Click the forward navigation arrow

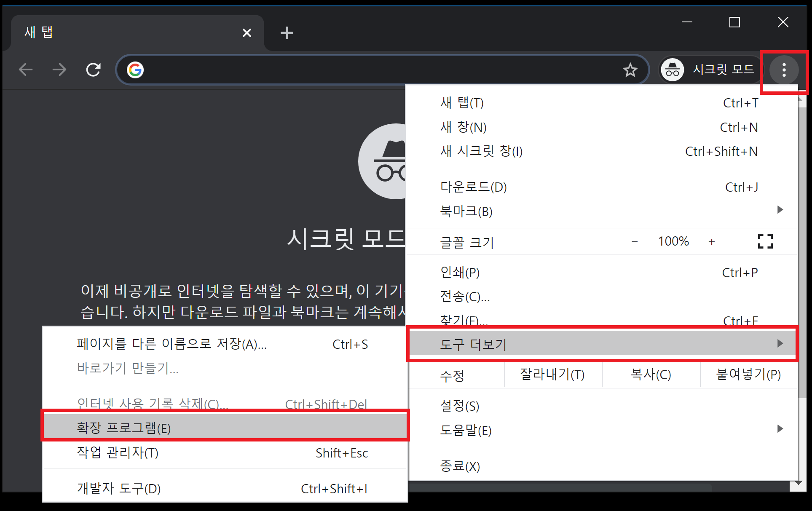[x=59, y=70]
